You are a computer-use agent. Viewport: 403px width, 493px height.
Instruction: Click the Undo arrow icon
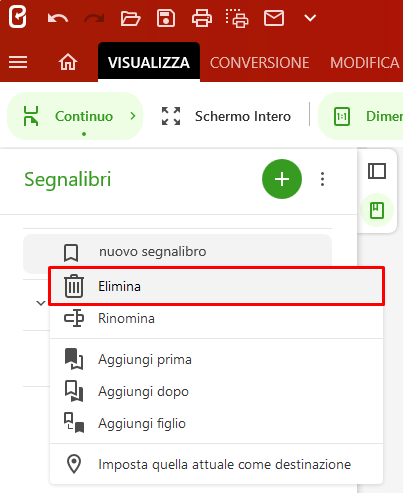(x=58, y=18)
